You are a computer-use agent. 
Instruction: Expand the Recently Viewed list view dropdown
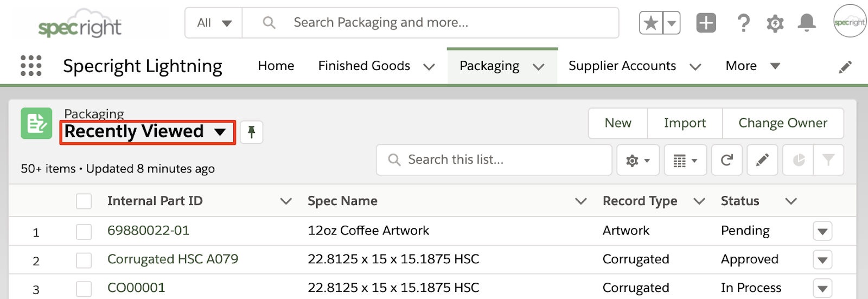pos(220,132)
